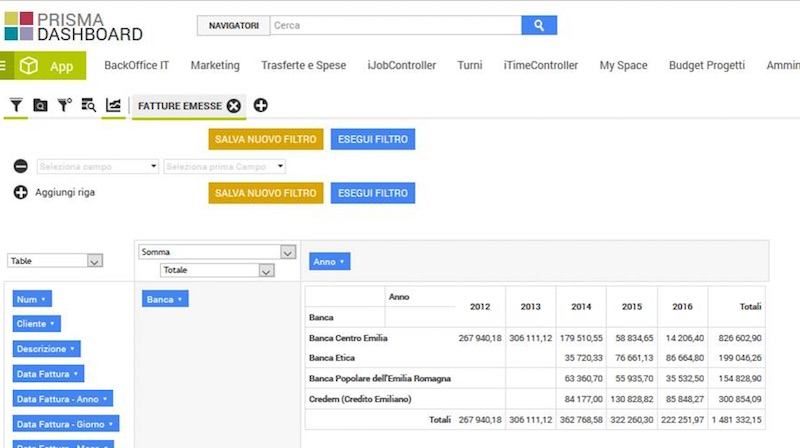
Task: Open the Budget Progetti menu
Action: [707, 65]
